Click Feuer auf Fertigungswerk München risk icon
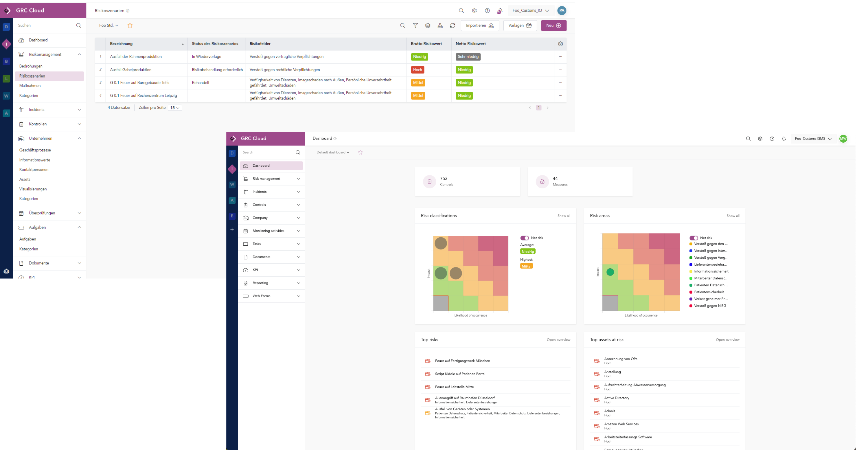868x450 pixels. (428, 361)
